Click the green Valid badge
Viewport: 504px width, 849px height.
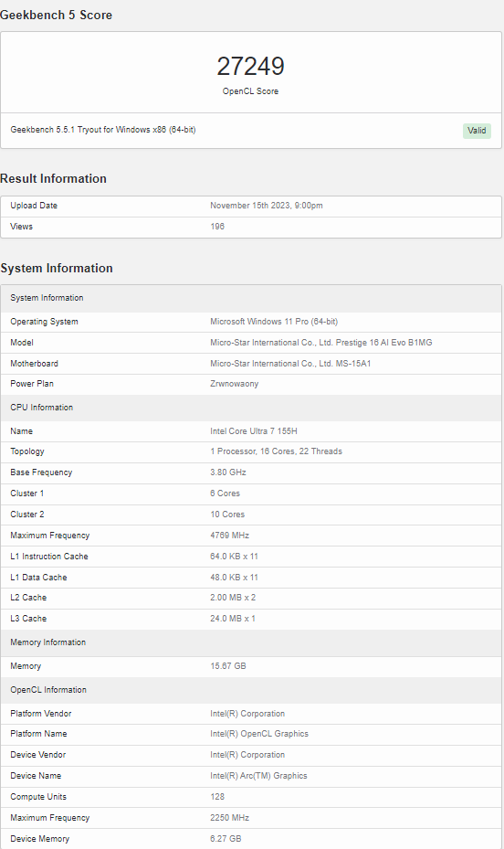[477, 131]
